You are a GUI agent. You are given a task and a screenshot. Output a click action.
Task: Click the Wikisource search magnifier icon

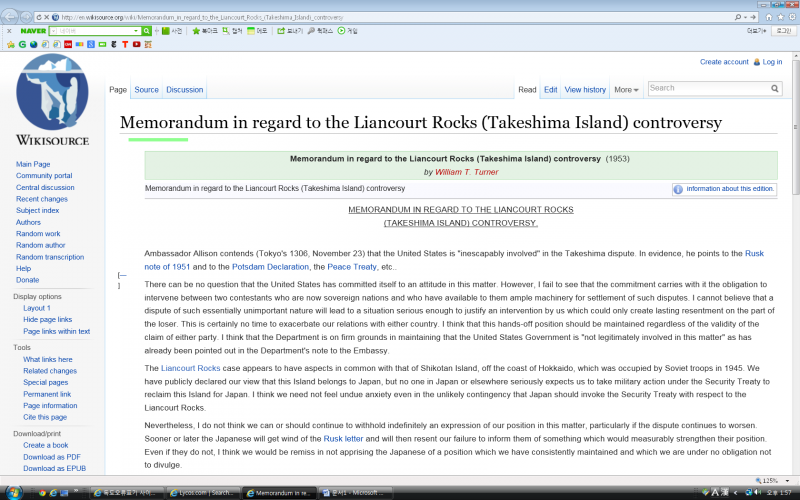click(x=775, y=89)
